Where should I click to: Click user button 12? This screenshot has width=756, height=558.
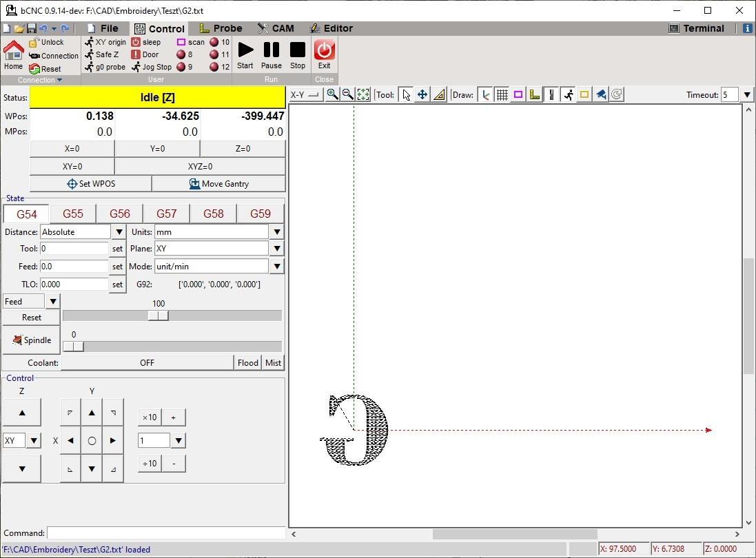click(219, 67)
